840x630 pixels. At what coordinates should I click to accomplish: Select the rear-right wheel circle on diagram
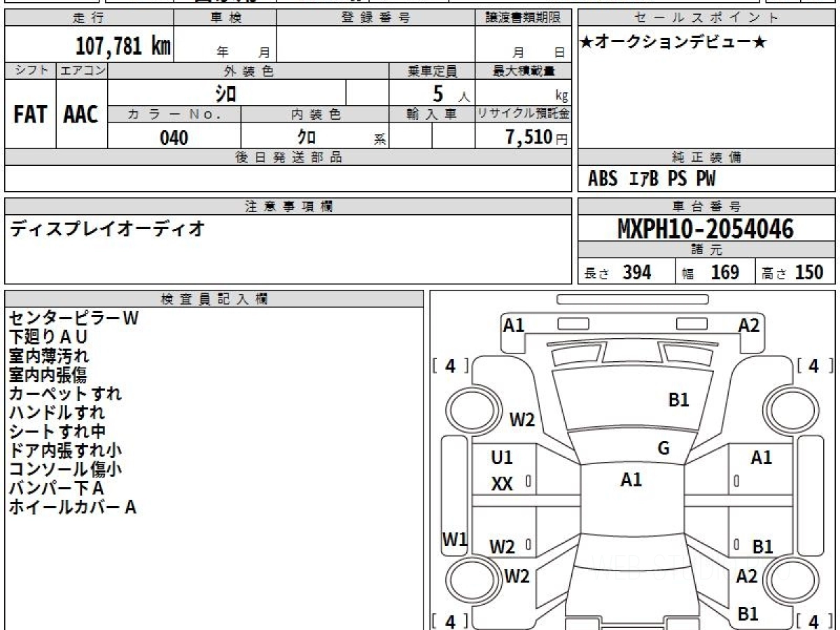[x=786, y=578]
